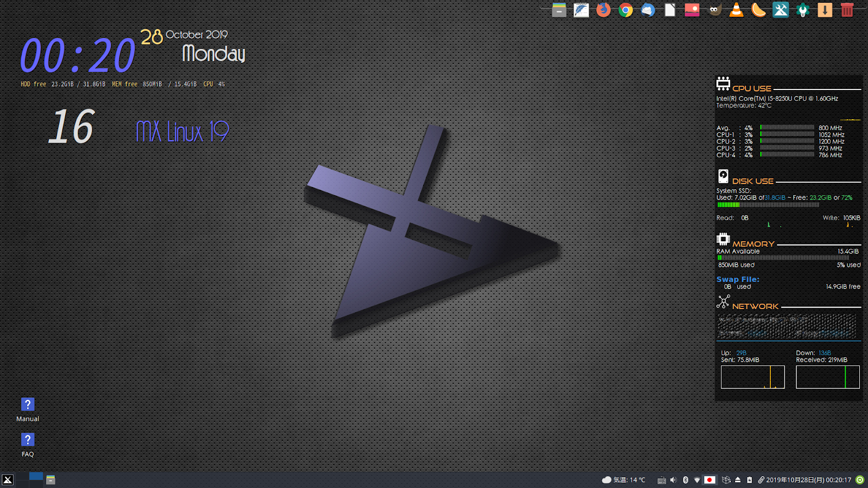
Task: Open the FAQ desktop shortcut
Action: coord(28,445)
